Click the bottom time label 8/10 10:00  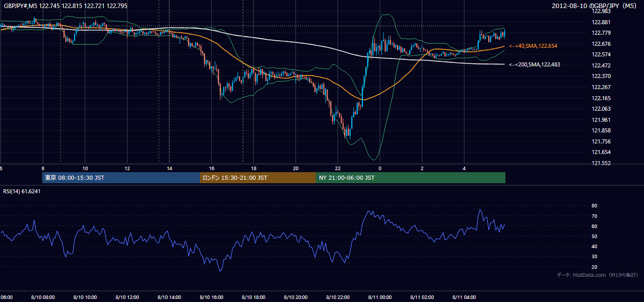[x=85, y=297]
